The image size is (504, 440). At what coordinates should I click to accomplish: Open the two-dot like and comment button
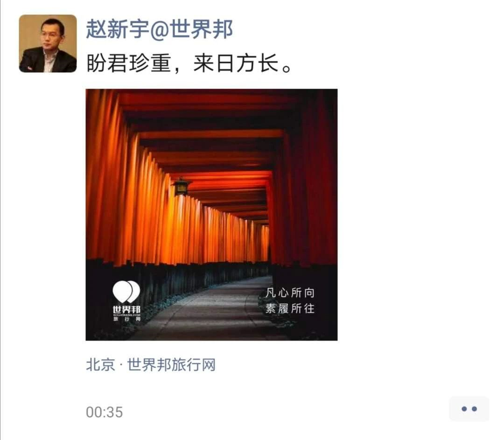[469, 409]
